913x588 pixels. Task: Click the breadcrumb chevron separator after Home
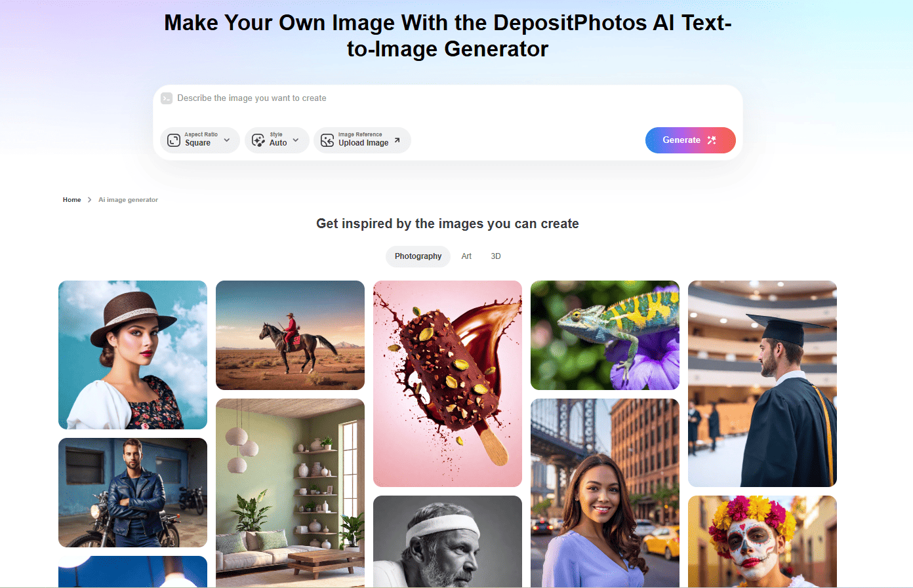[89, 200]
